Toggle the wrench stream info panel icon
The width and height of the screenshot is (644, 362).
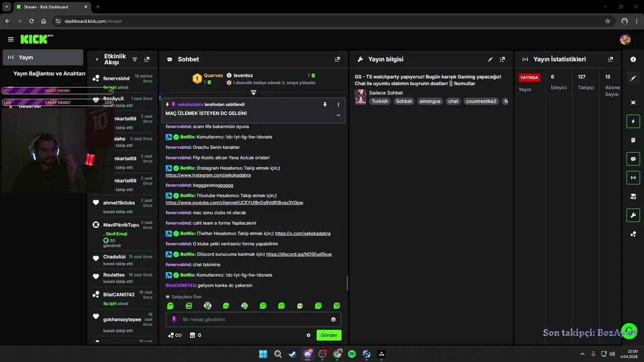tap(633, 215)
